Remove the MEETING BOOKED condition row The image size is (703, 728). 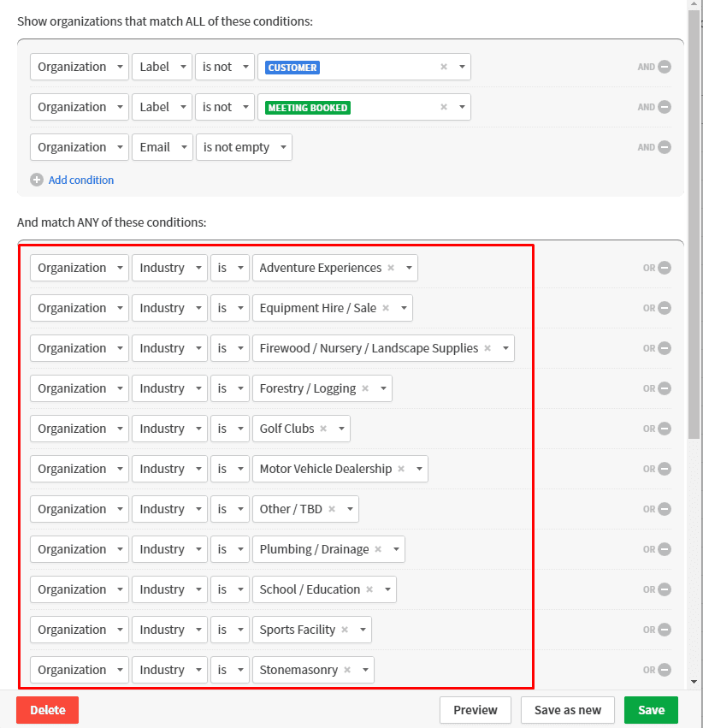665,107
